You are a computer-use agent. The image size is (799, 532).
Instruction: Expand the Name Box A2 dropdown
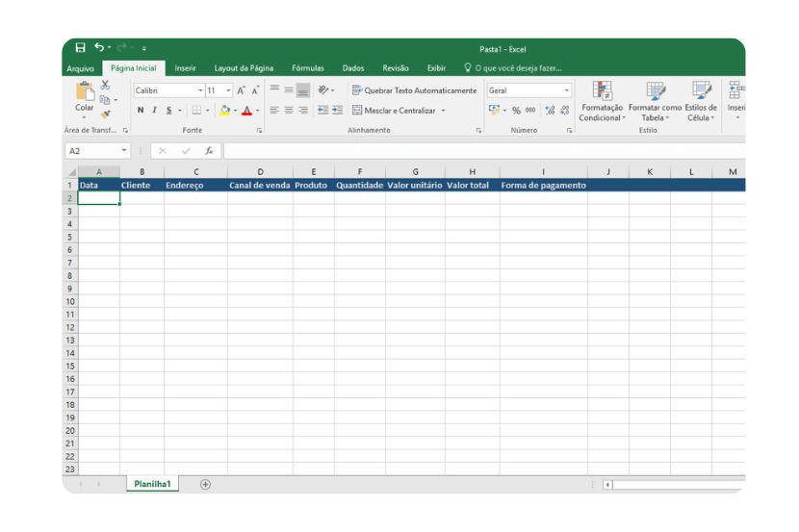click(124, 151)
